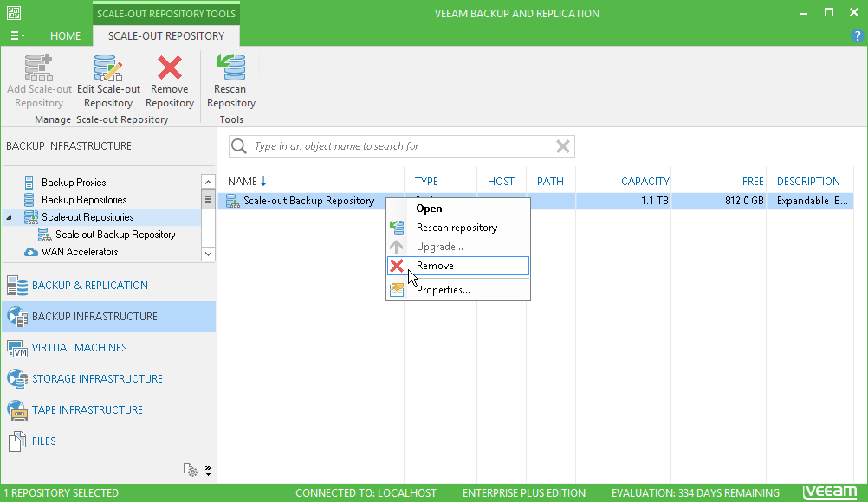
Task: Click the 812.0 GB free space cell
Action: coord(744,201)
